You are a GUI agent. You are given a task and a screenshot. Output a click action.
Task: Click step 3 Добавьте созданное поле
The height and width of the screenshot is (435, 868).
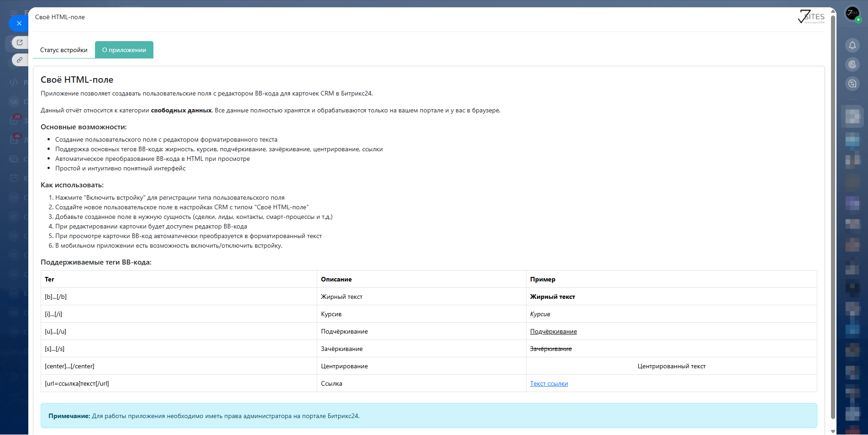[x=194, y=217]
